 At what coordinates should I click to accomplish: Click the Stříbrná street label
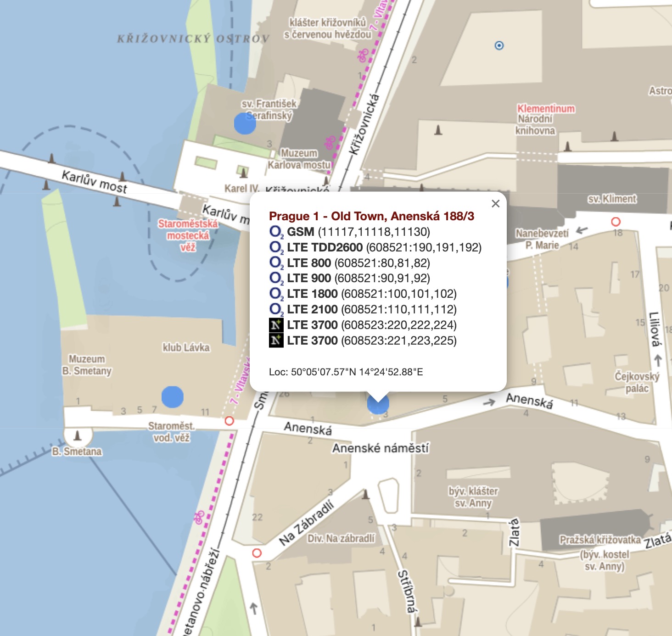tap(408, 591)
